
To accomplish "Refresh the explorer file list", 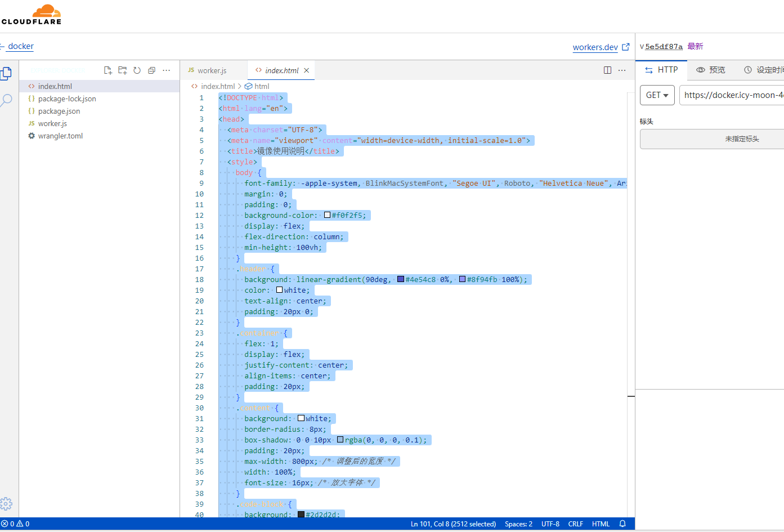I will click(x=137, y=70).
